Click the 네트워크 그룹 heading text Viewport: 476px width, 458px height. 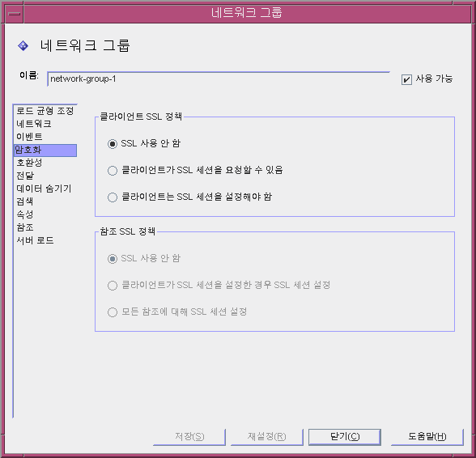pyautogui.click(x=85, y=46)
